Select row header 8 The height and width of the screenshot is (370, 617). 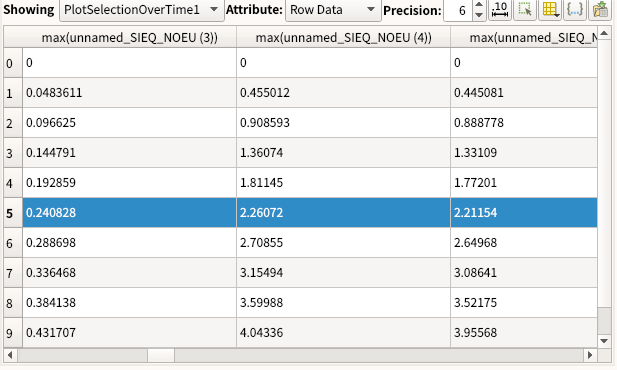(13, 303)
